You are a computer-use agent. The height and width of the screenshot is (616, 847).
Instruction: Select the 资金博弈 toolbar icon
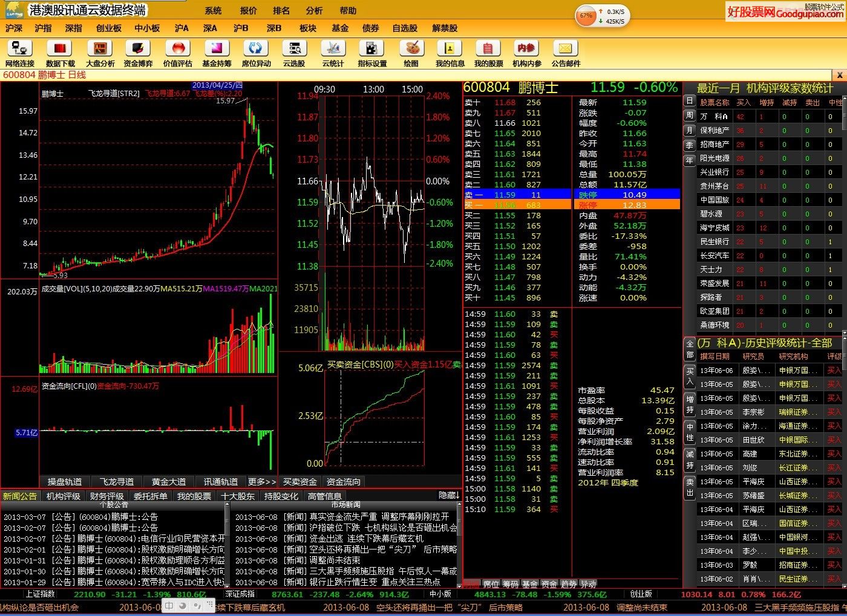[x=138, y=53]
